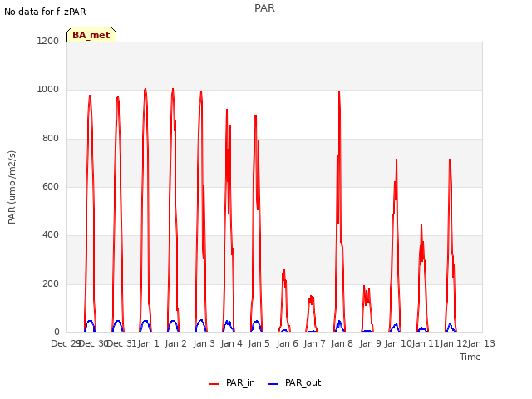Image resolution: width=532 pixels, height=399 pixels.
Task: Click the Time x-axis label
Action: [x=470, y=357]
